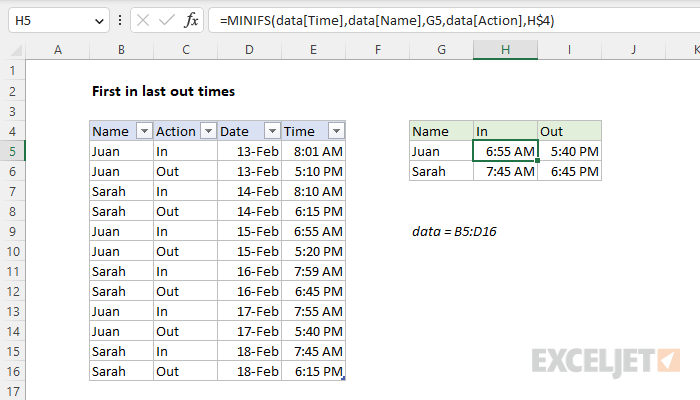700x400 pixels.
Task: Open the Action column filter dropdown
Action: (x=208, y=131)
